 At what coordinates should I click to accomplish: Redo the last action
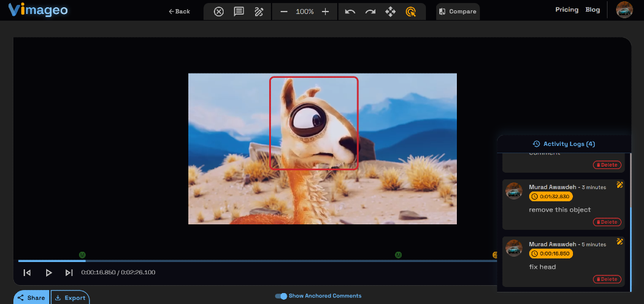[x=371, y=12]
